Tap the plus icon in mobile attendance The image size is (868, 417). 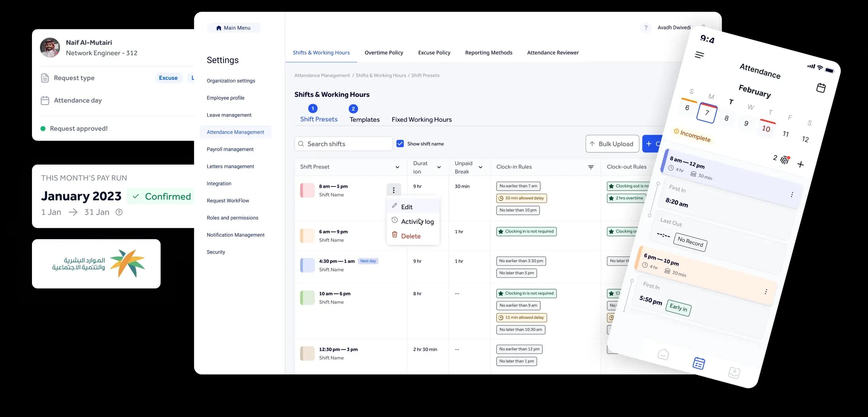(x=801, y=164)
